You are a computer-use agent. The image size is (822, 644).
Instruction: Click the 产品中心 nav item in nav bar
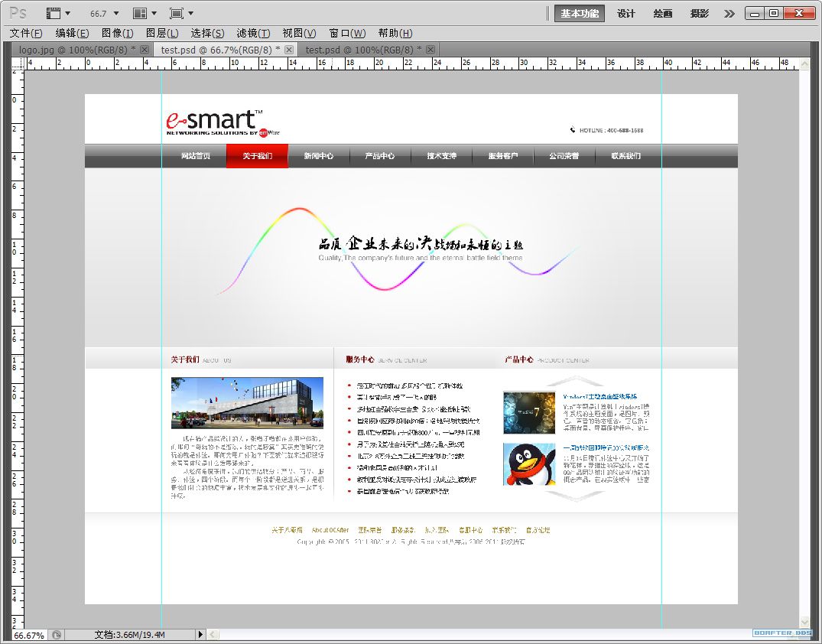[x=380, y=156]
